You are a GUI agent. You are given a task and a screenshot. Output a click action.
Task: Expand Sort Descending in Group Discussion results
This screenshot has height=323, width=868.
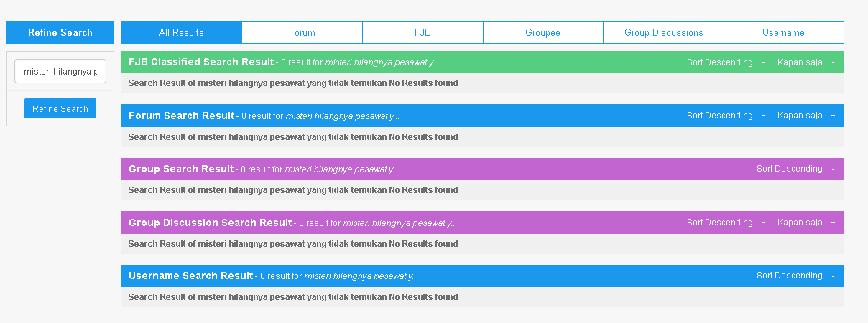(x=725, y=223)
